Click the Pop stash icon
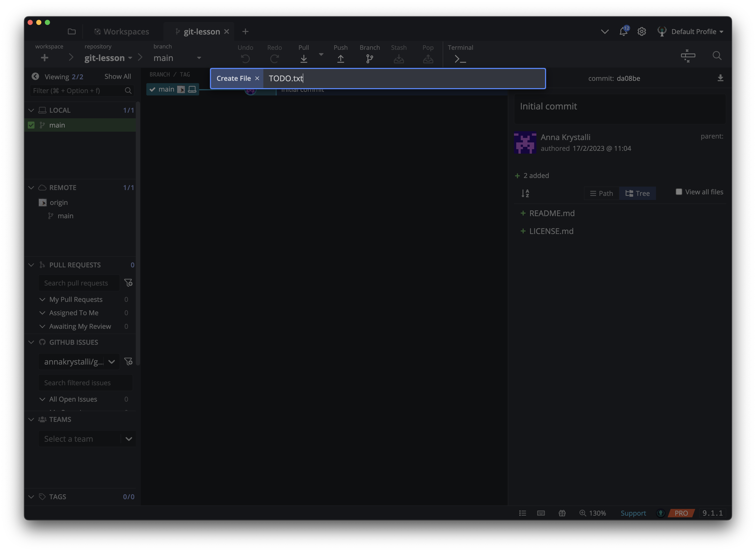756x552 pixels. (428, 59)
